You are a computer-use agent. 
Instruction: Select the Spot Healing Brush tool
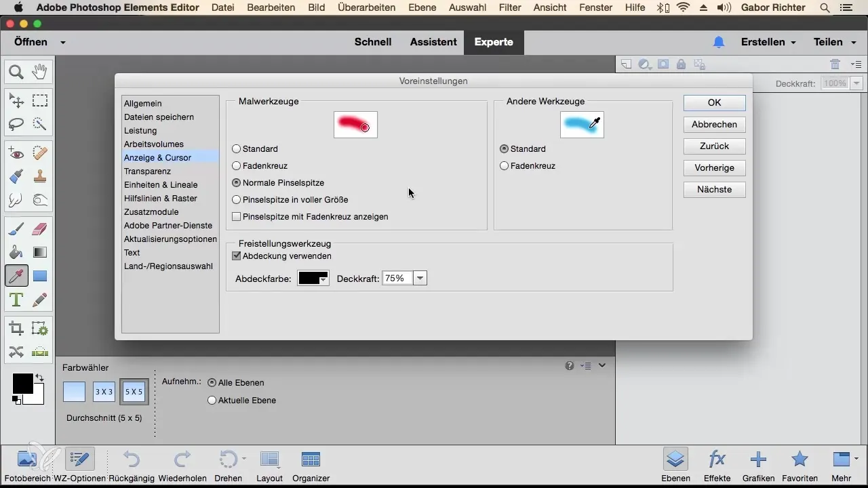[x=40, y=154]
